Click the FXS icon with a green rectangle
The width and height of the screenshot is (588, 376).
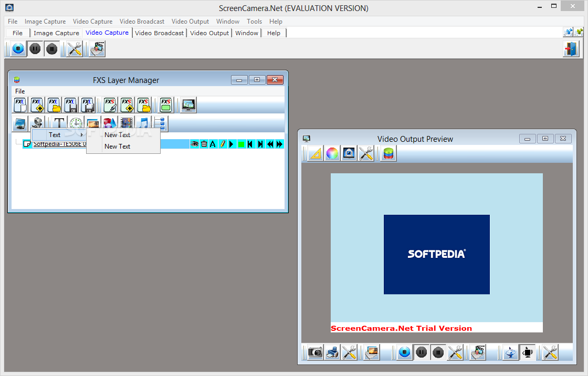coord(166,105)
